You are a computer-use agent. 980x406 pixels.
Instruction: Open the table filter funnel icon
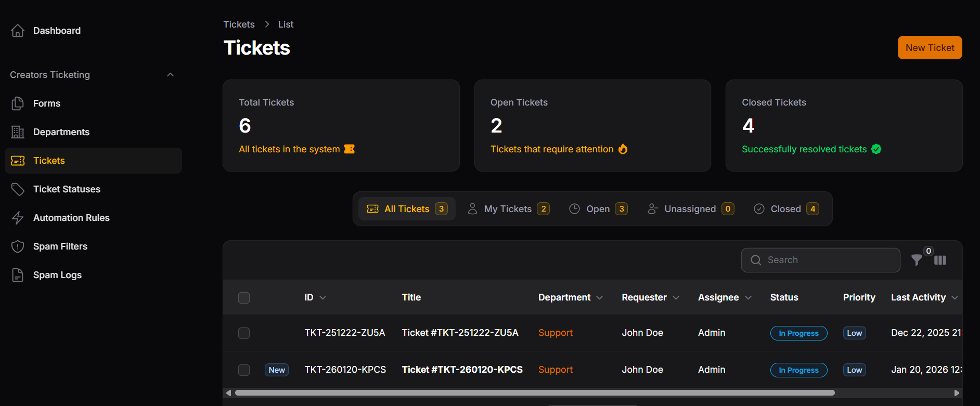[917, 260]
